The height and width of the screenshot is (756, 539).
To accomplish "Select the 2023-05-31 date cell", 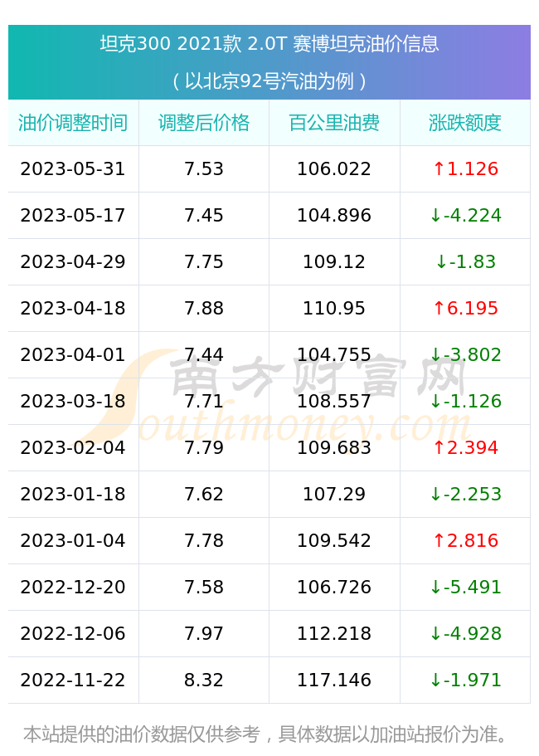I will (x=73, y=169).
